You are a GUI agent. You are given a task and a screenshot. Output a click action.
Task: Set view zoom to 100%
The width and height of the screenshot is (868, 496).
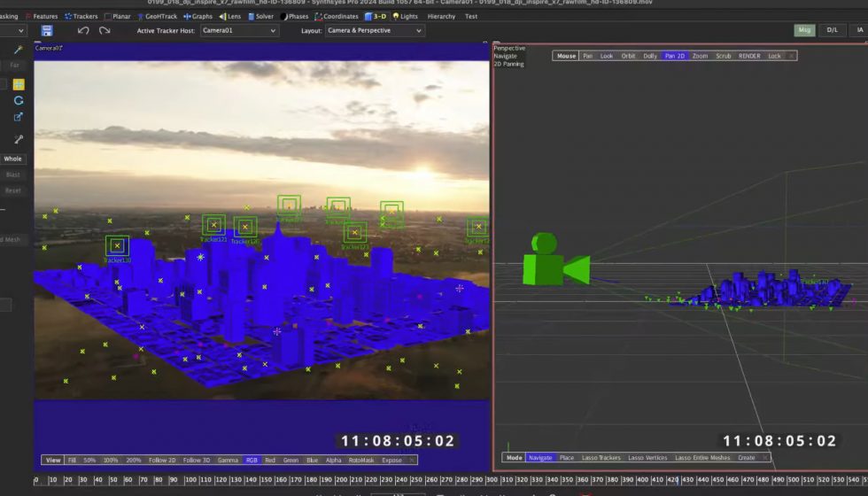click(x=111, y=460)
